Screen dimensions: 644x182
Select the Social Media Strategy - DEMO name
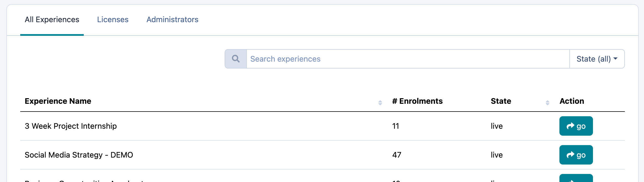[x=79, y=155]
